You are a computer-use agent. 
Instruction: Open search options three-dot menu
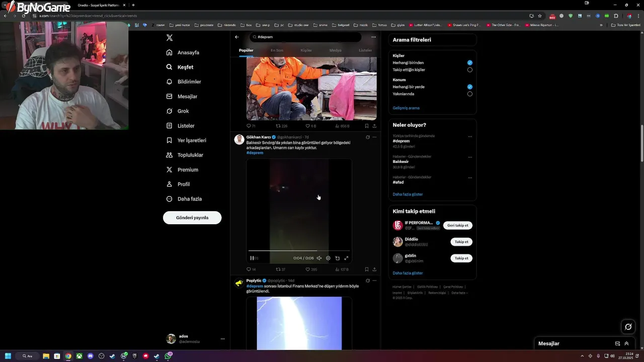click(x=373, y=37)
